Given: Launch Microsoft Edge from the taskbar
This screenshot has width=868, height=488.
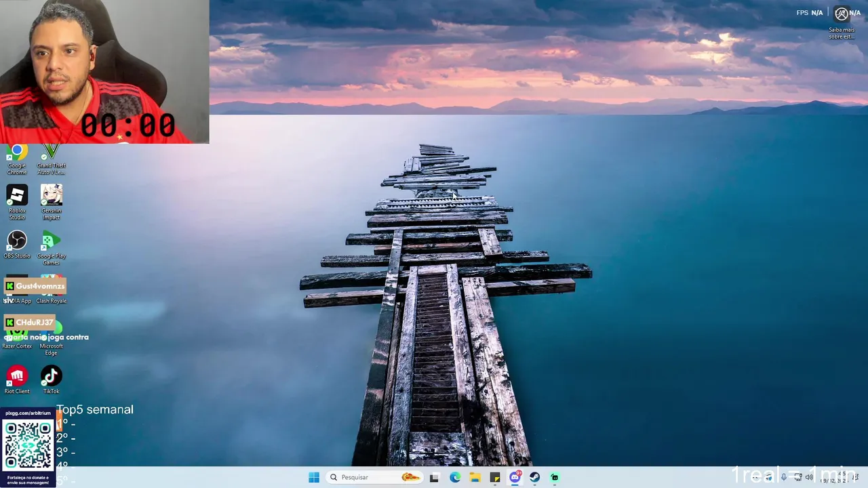Looking at the screenshot, I should [x=454, y=477].
